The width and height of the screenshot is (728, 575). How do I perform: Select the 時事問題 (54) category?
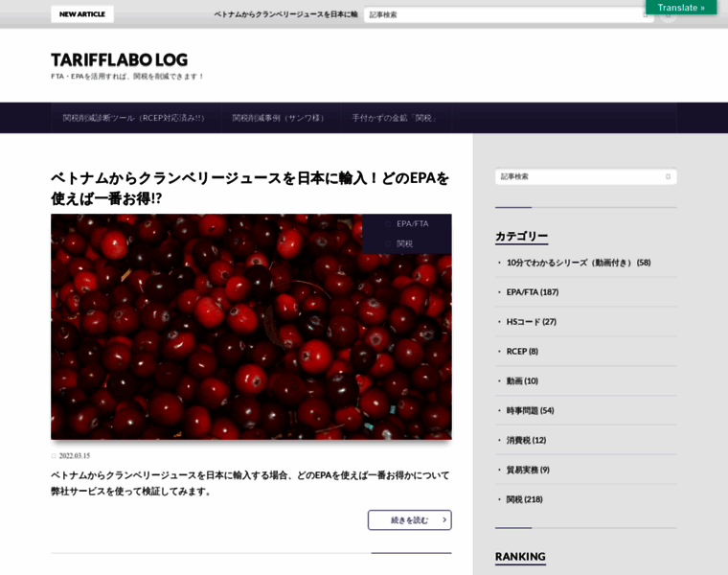point(530,410)
